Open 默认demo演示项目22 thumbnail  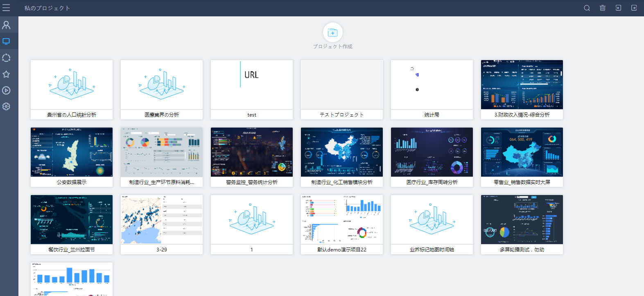pos(342,220)
